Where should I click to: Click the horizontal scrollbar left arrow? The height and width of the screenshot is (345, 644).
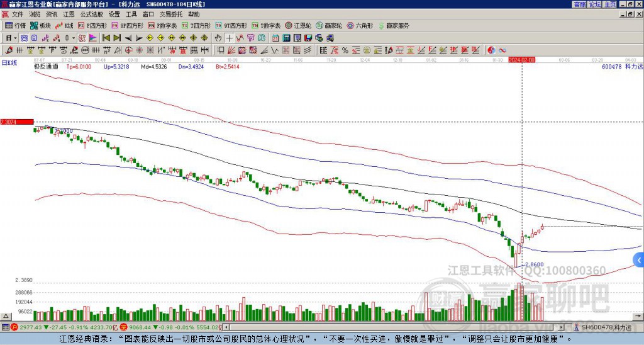pyautogui.click(x=225, y=327)
